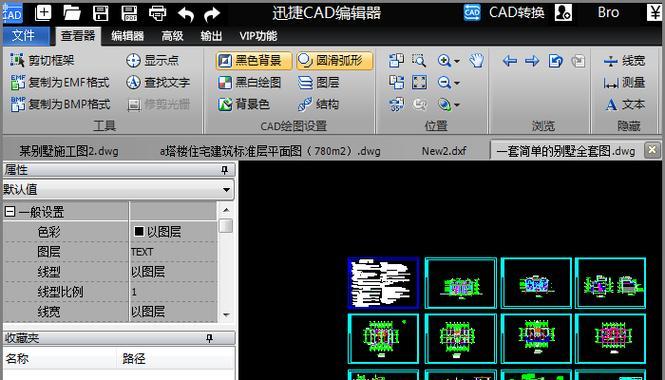Select the white text sheet thumbnail
This screenshot has height=380, width=665.
tap(383, 282)
